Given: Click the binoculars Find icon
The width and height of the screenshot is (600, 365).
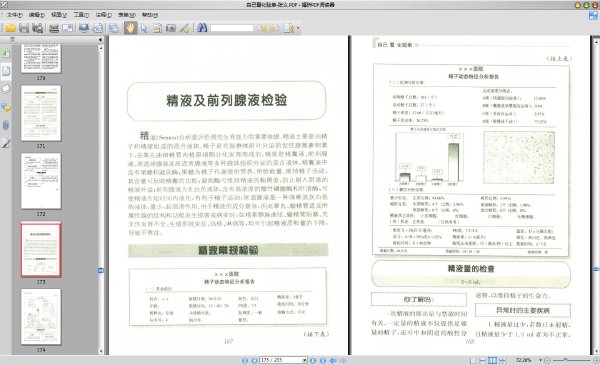Looking at the screenshot, I should pyautogui.click(x=202, y=28).
